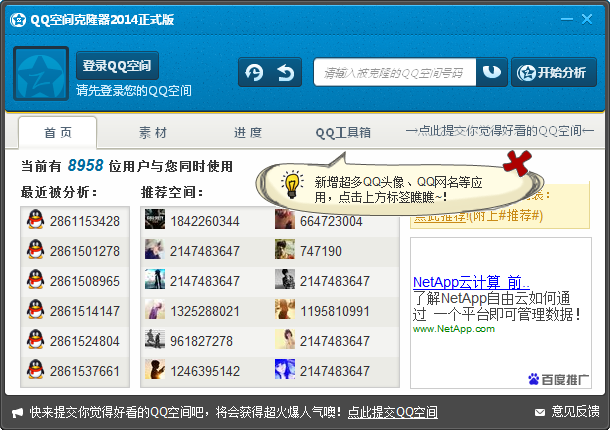Select penguin icon for 2861514147

click(35, 309)
